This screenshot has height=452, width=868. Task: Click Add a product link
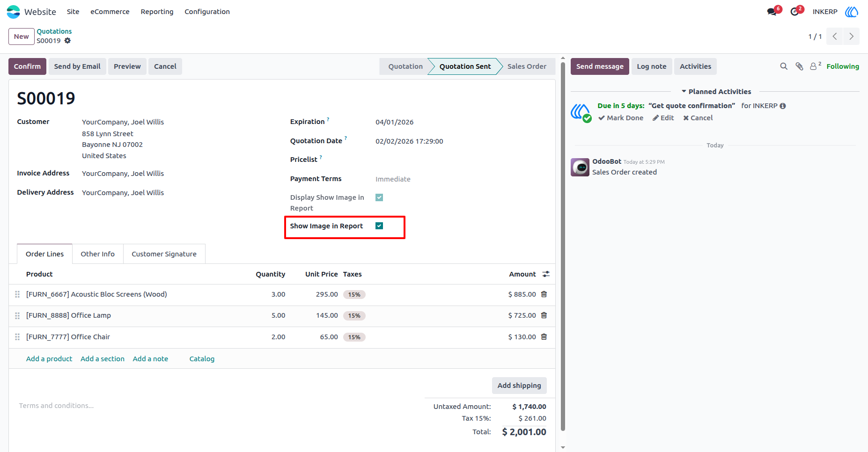49,359
